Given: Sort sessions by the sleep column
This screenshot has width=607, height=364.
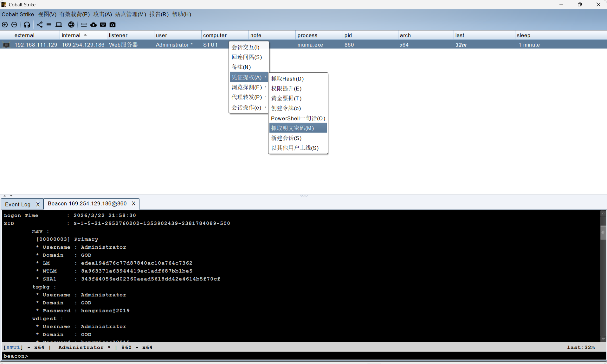Looking at the screenshot, I should 561,35.
